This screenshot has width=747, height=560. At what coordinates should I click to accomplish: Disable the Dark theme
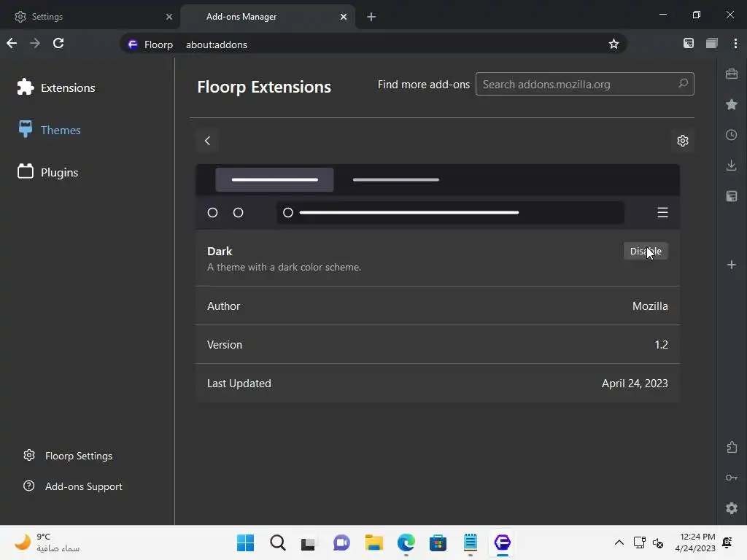pos(646,251)
